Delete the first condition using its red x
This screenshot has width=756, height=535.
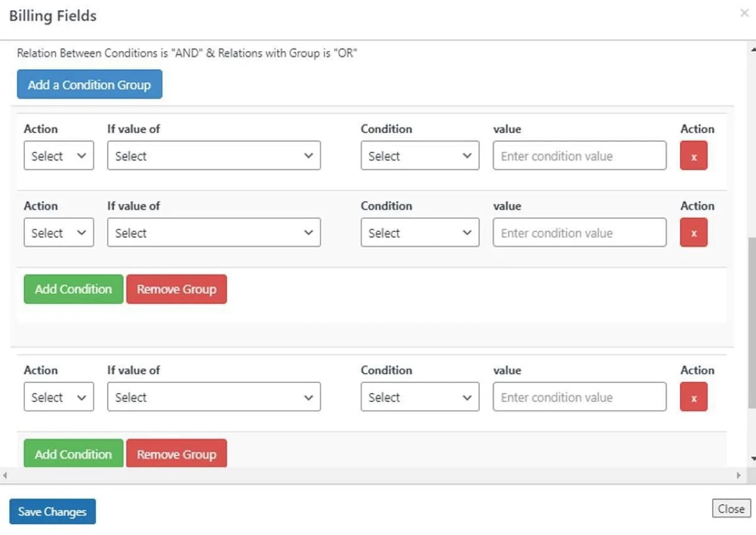pyautogui.click(x=693, y=155)
